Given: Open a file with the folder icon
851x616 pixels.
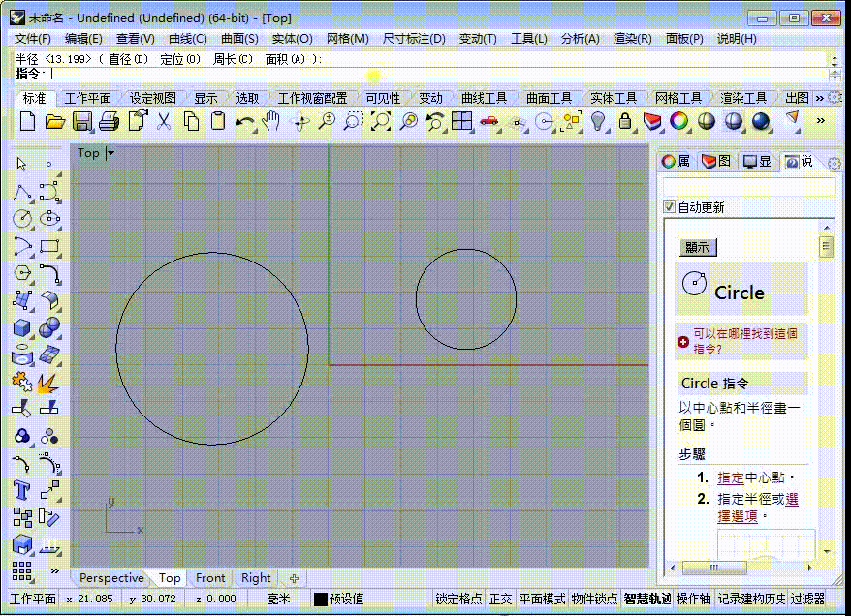Looking at the screenshot, I should tap(54, 121).
